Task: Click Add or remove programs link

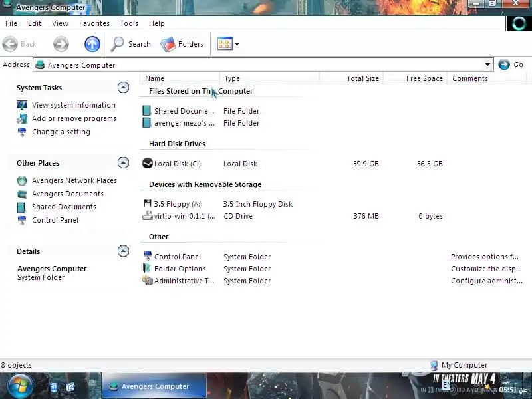Action: [x=74, y=118]
